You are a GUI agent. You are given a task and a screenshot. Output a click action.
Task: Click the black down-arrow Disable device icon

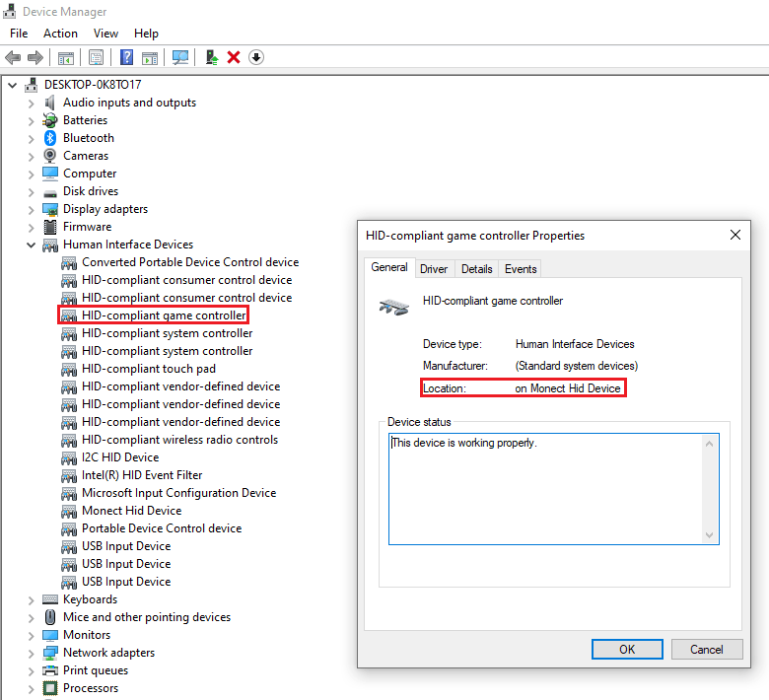pos(256,57)
